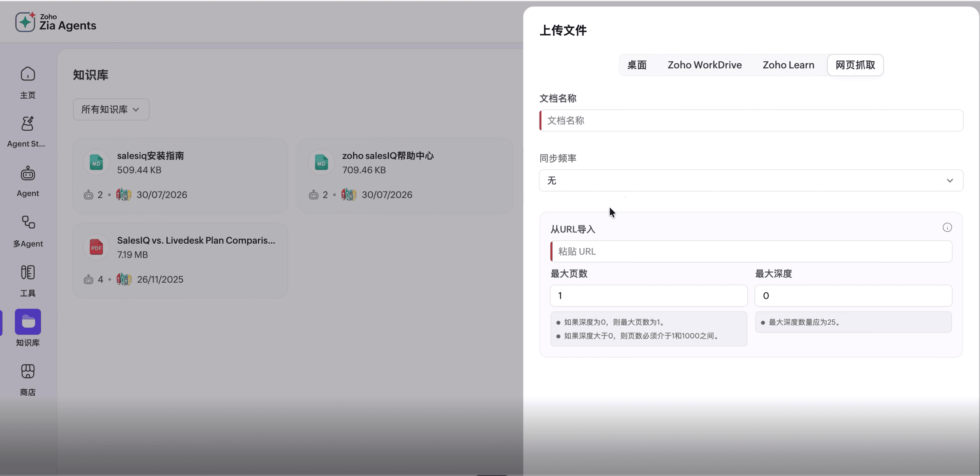Click the 上传文件 panel title

pos(563,30)
